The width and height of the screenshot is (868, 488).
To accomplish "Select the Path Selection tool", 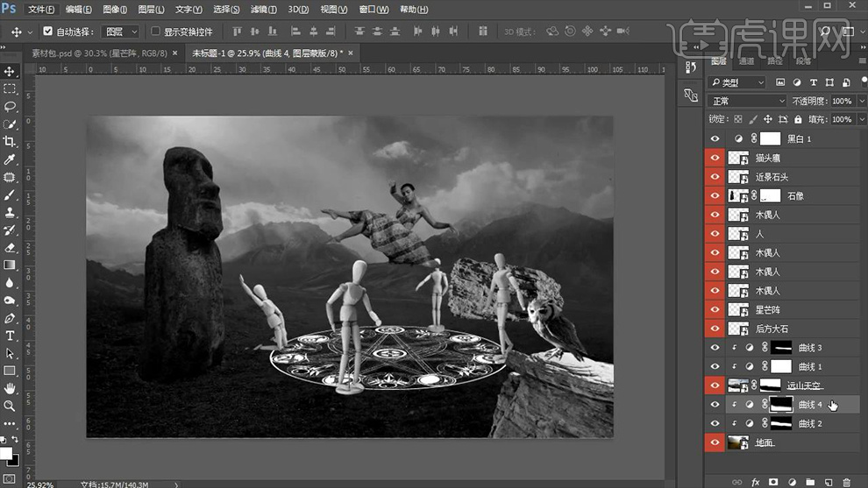I will click(x=10, y=354).
